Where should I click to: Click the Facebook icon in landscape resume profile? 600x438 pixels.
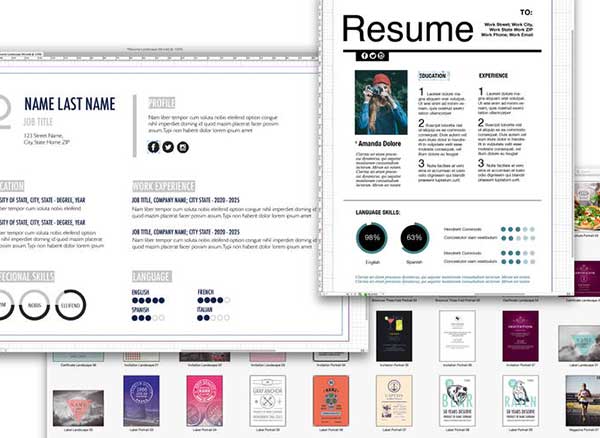(x=153, y=147)
